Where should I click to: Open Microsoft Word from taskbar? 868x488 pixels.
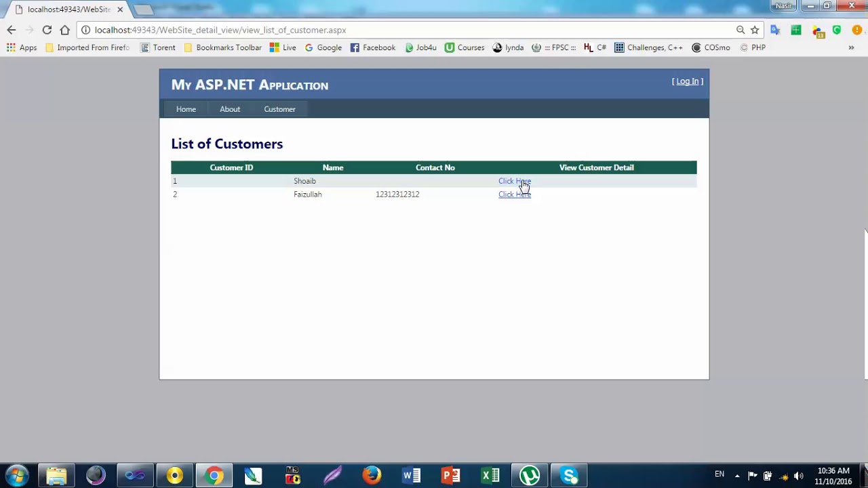[x=411, y=476]
